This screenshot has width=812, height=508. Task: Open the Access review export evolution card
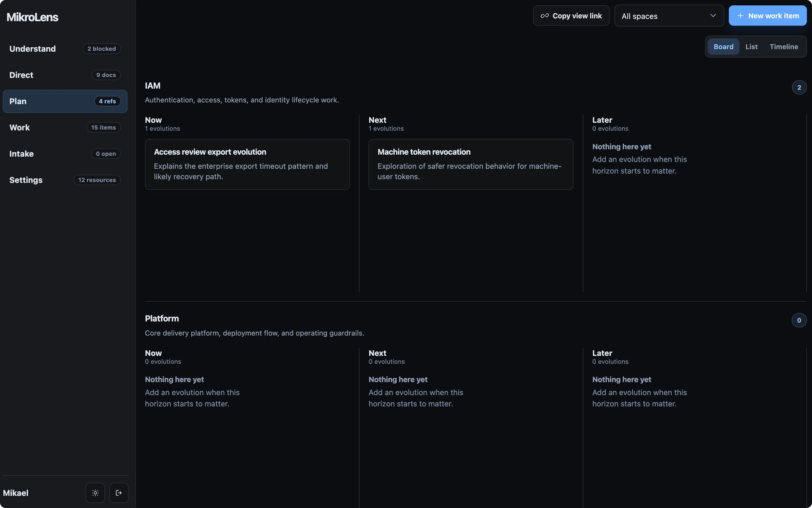click(x=247, y=164)
